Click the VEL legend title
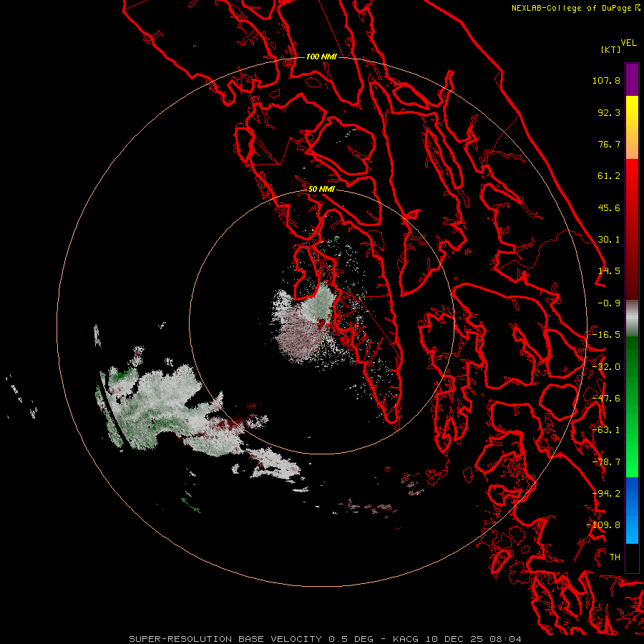The image size is (644, 644). point(628,43)
